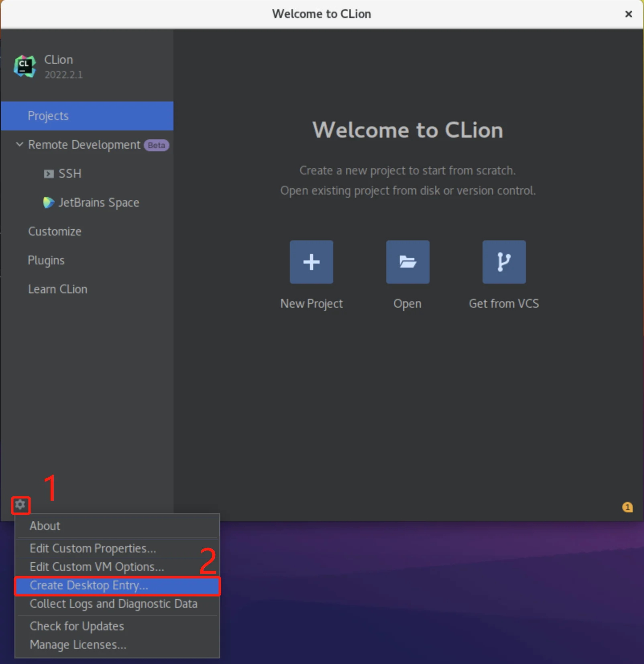The width and height of the screenshot is (644, 664).
Task: Collapse the Remote Development section
Action: 19,145
